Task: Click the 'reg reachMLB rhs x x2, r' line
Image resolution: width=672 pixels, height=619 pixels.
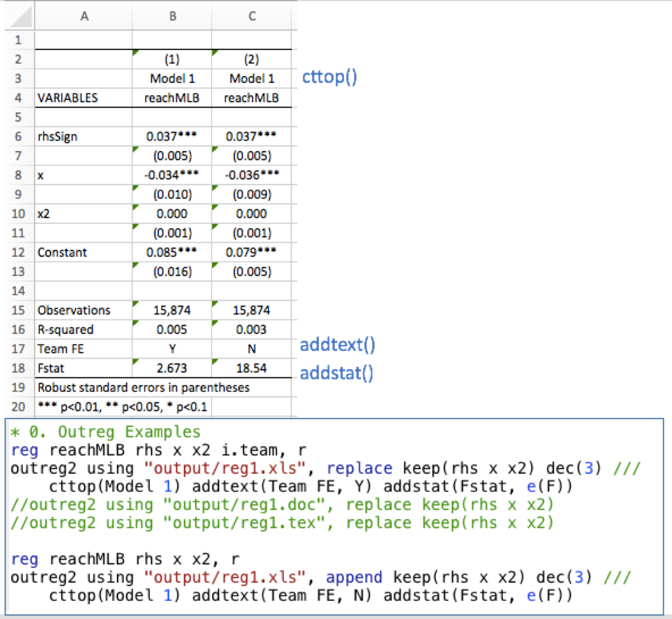Action: pyautogui.click(x=125, y=560)
